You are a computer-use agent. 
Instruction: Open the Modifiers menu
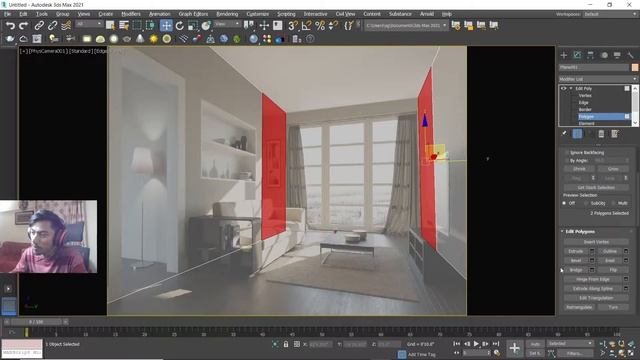point(131,14)
